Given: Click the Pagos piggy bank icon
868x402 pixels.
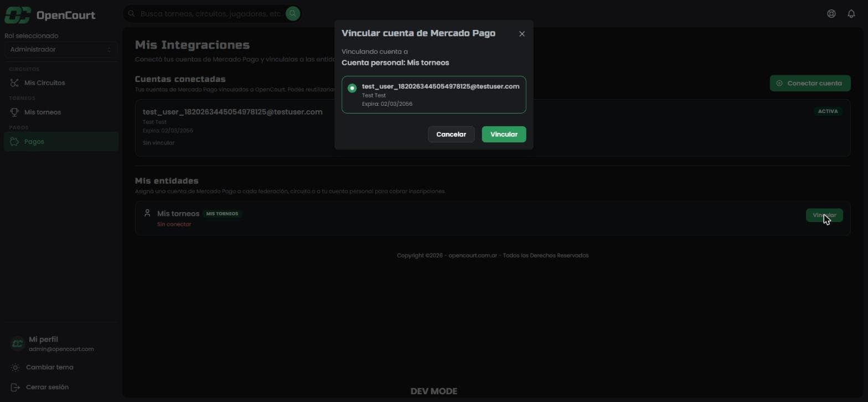Looking at the screenshot, I should pos(14,142).
